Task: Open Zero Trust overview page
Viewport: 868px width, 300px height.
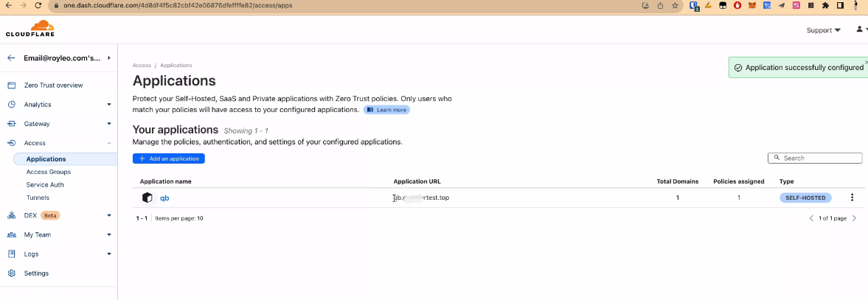Action: point(53,86)
